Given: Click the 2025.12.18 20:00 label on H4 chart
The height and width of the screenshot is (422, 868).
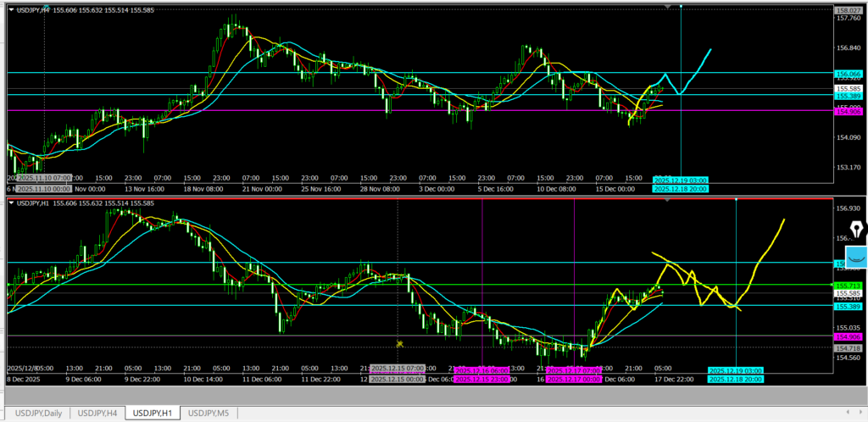Looking at the screenshot, I should [681, 189].
